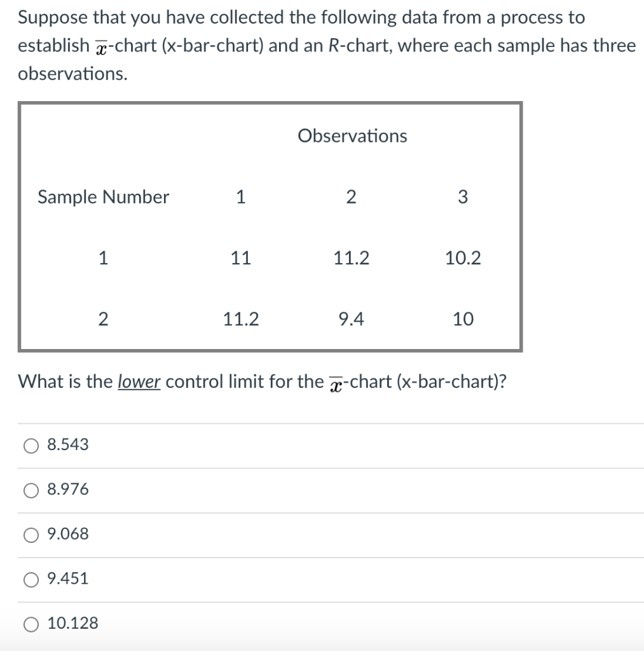Click the cell with value 11
This screenshot has width=644, height=651.
[241, 257]
